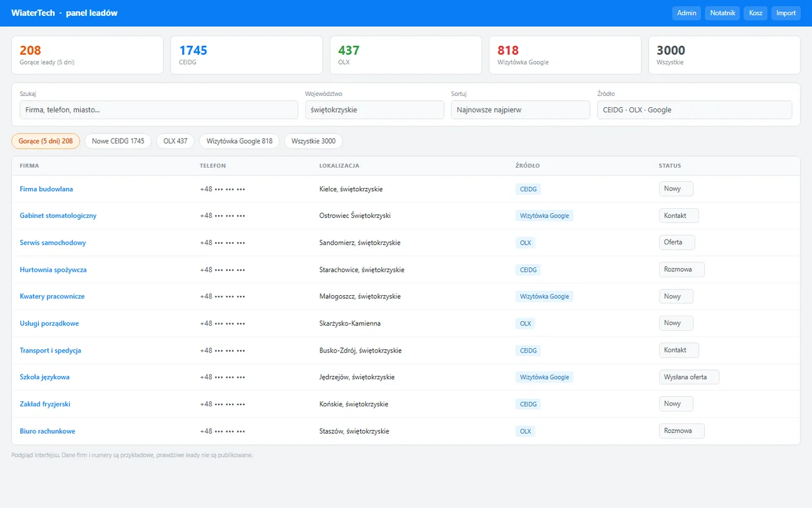Click the Staszów, świętokrzyskie location

[x=354, y=431]
